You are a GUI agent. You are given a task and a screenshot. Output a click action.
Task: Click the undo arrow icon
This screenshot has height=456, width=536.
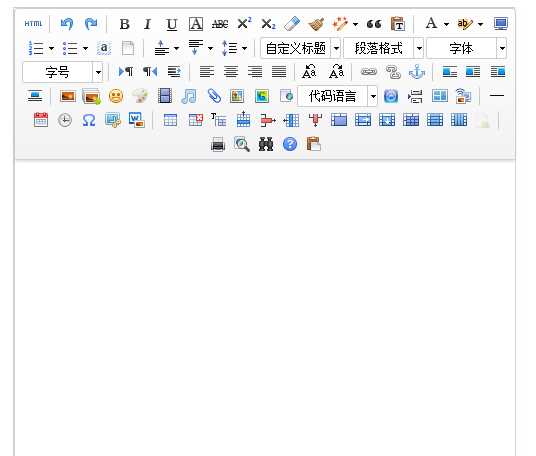pos(67,24)
